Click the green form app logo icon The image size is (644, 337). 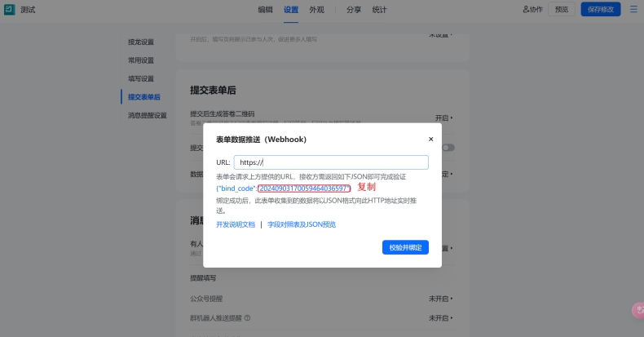(10, 10)
